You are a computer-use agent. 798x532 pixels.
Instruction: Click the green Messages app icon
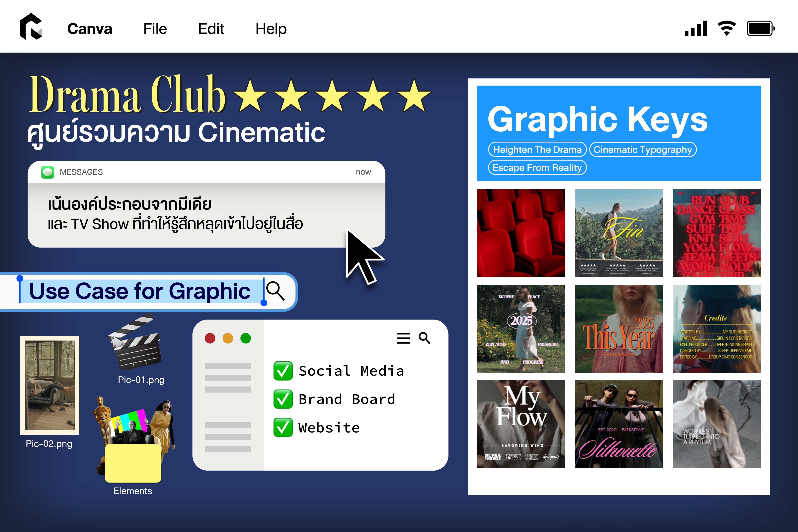point(47,172)
